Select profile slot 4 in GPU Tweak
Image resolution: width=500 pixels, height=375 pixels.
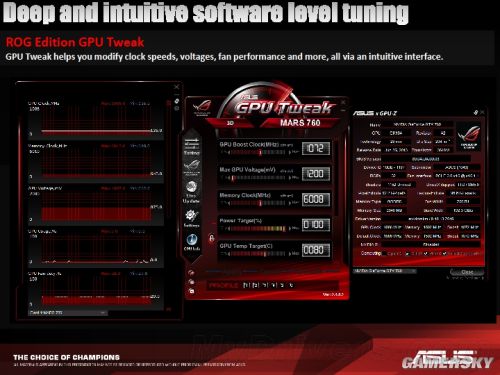tap(273, 285)
